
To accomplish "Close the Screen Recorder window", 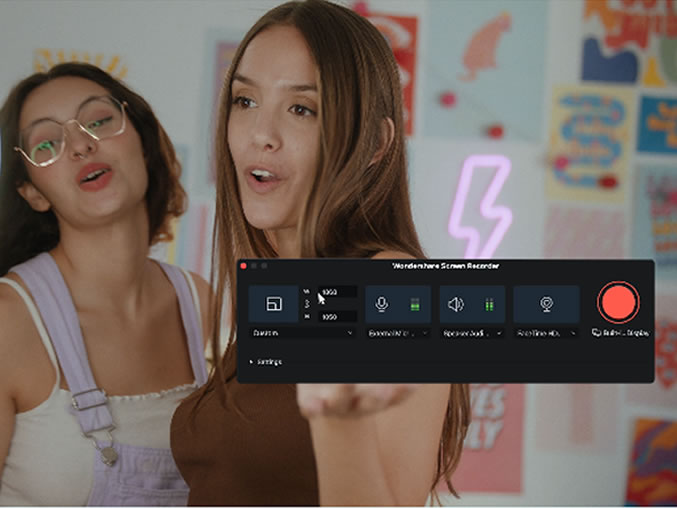I will tap(244, 266).
